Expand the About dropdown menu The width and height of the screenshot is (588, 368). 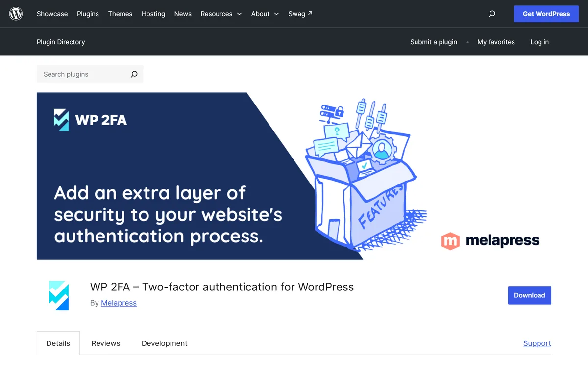265,14
